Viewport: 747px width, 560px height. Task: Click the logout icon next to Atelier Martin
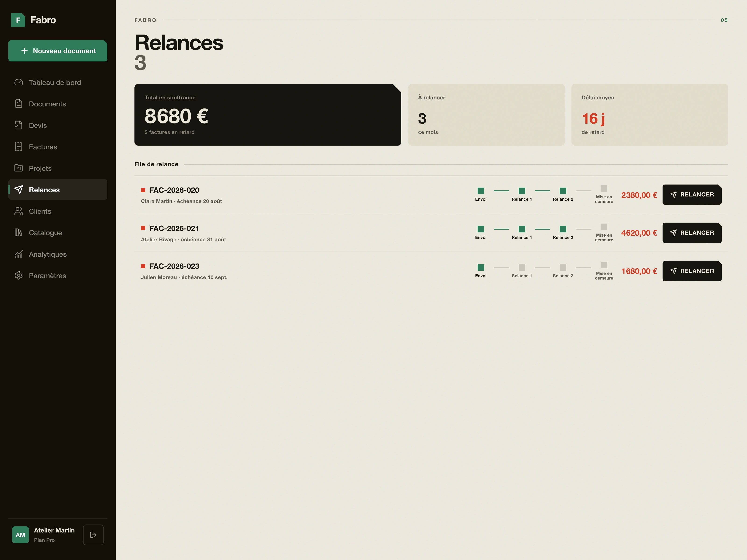click(94, 535)
